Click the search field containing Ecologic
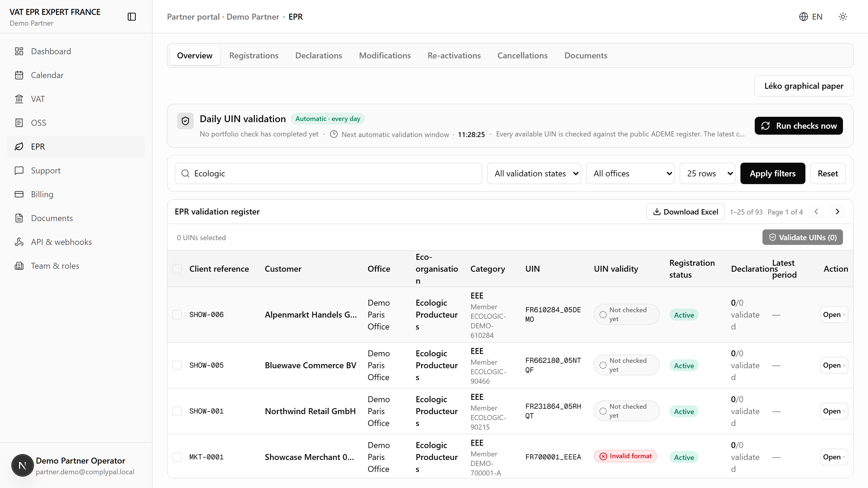The width and height of the screenshot is (868, 488). [x=328, y=173]
